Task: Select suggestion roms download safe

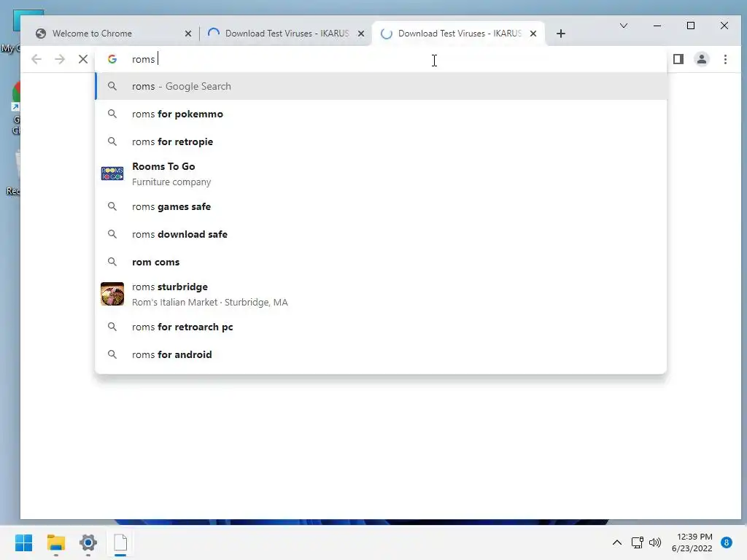Action: coord(381,234)
